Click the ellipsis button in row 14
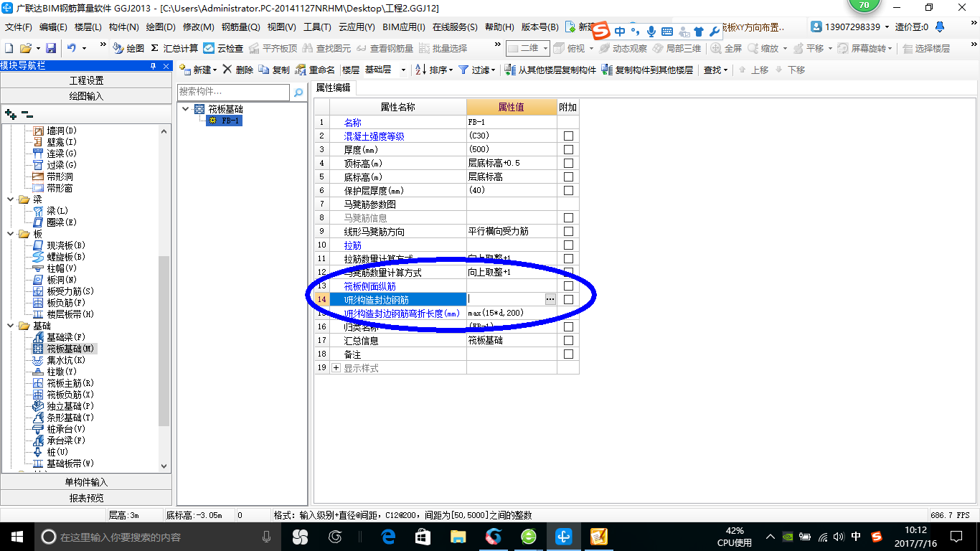The height and width of the screenshot is (551, 980). tap(550, 299)
